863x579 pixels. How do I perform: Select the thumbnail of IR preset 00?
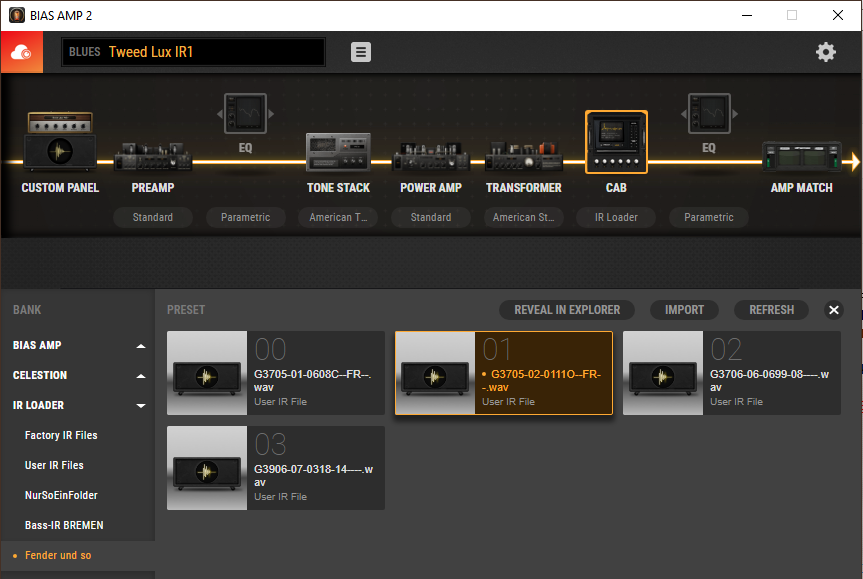(x=207, y=373)
